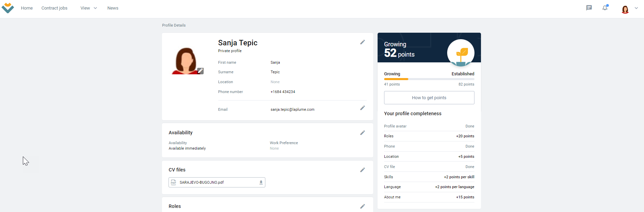Click the Profile Details breadcrumb

point(174,26)
